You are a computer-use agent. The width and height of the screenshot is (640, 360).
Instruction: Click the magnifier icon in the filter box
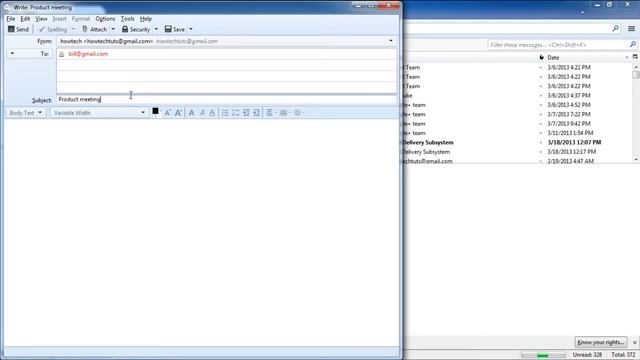tap(633, 44)
